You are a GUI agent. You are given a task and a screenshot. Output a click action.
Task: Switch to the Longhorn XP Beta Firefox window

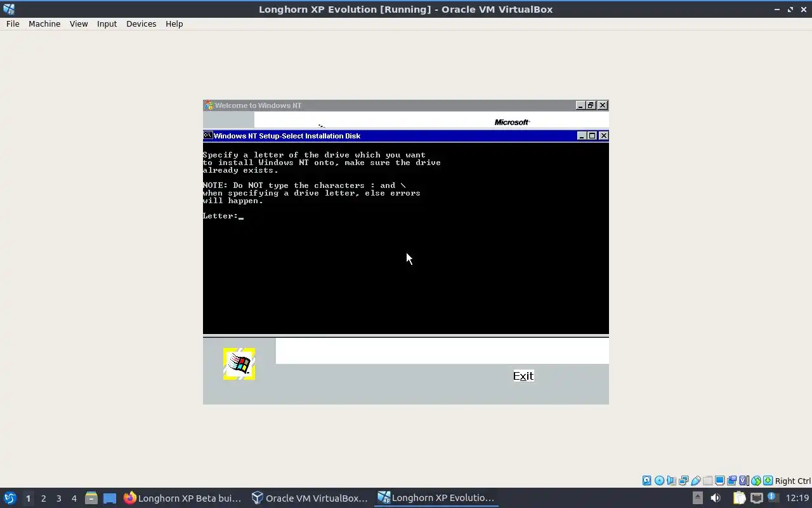183,498
